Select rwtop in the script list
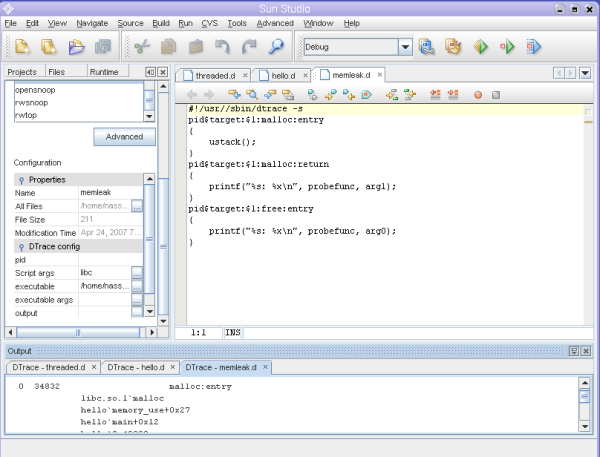 coord(26,115)
